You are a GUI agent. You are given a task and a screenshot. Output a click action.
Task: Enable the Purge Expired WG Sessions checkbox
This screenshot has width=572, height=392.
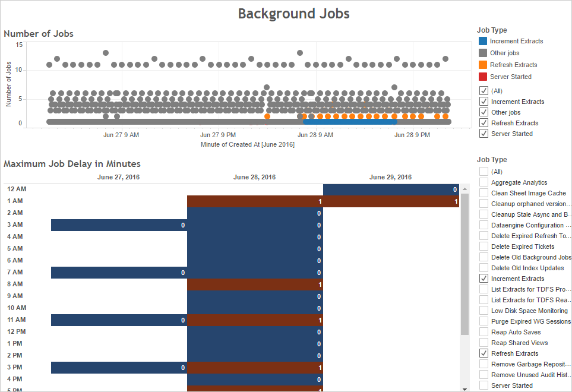pos(483,321)
